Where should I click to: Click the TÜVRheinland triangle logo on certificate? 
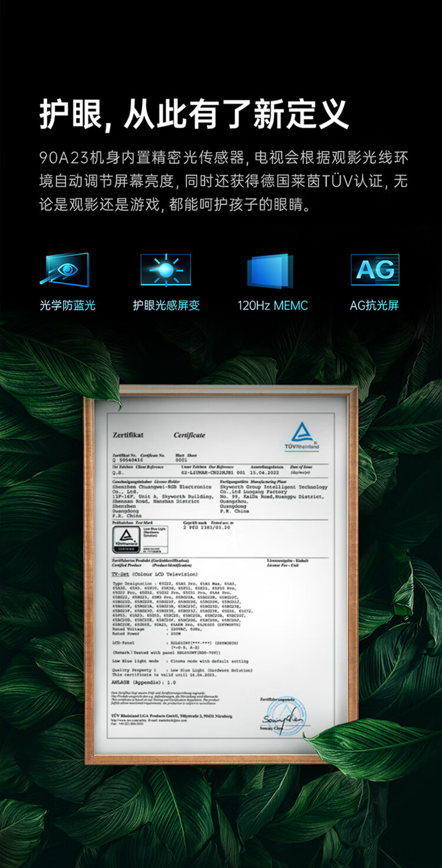tap(302, 436)
